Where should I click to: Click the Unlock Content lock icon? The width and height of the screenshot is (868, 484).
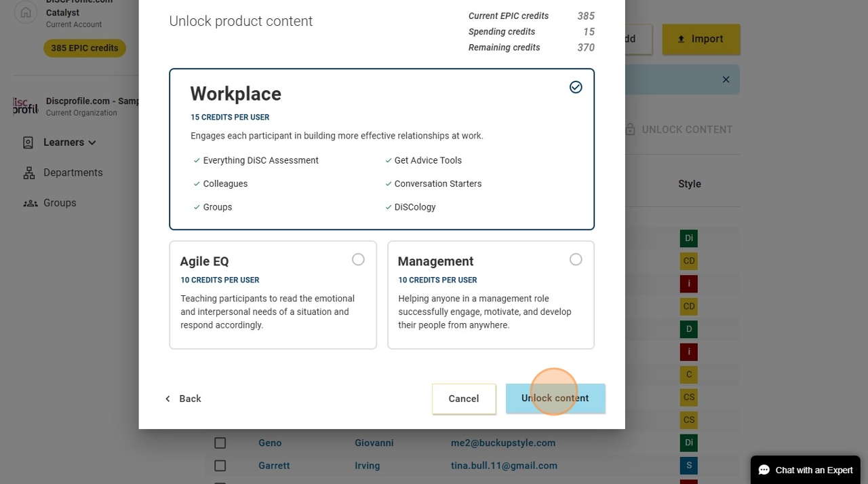630,129
